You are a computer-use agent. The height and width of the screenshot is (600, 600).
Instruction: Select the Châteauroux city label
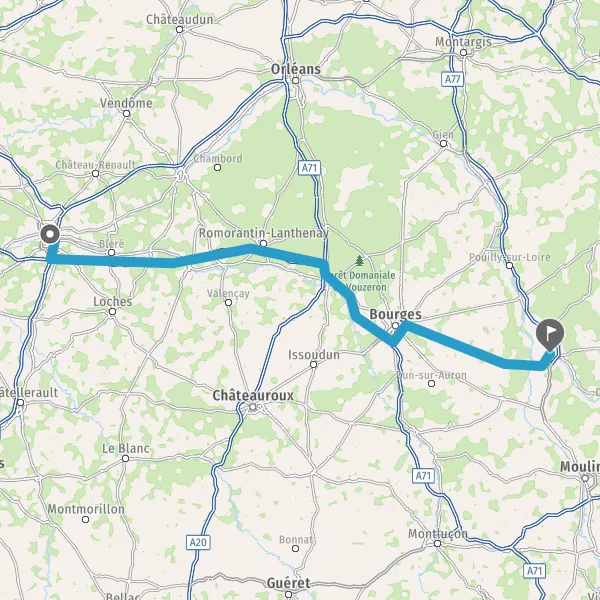(253, 395)
